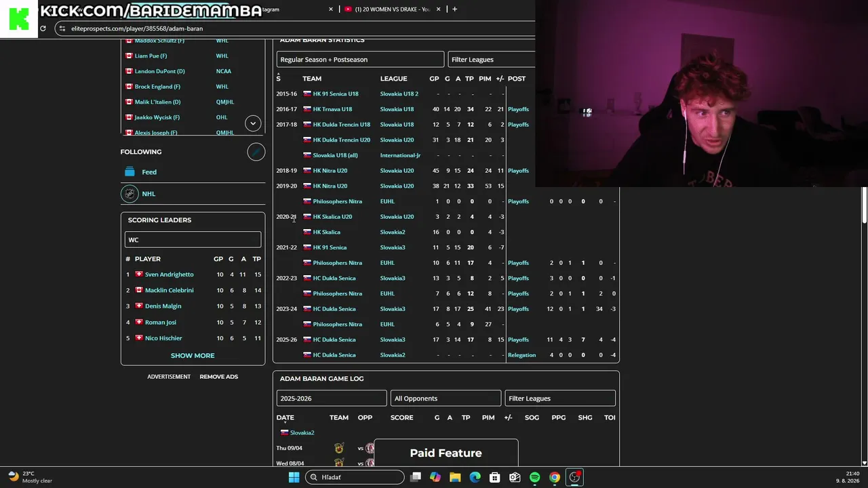Sort statistics by the S season column
This screenshot has height=488, width=868.
point(278,79)
